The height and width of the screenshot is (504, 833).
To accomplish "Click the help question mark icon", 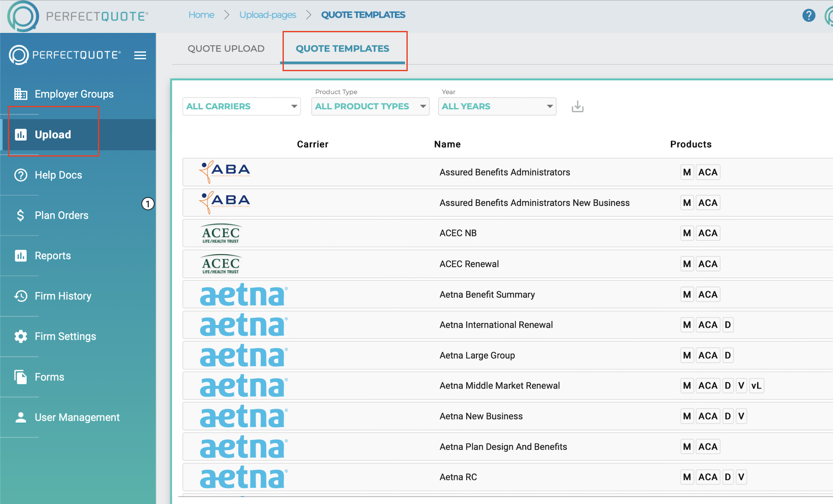I will pyautogui.click(x=809, y=15).
